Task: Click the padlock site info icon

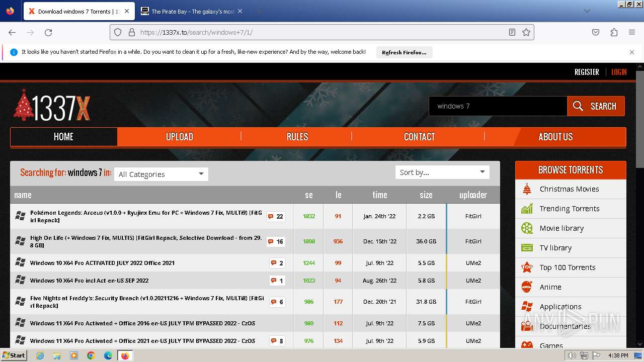Action: point(132,32)
